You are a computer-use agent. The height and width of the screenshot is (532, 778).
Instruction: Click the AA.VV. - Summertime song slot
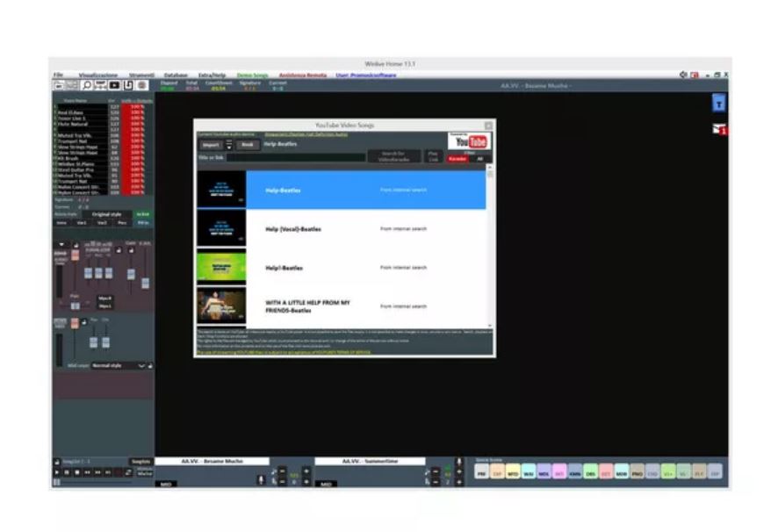(371, 461)
